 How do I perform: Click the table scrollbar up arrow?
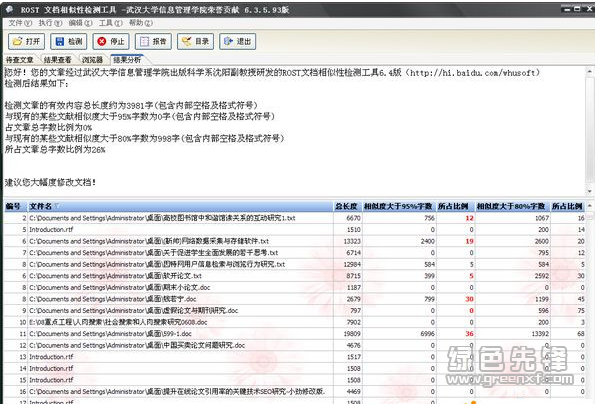pyautogui.click(x=589, y=206)
